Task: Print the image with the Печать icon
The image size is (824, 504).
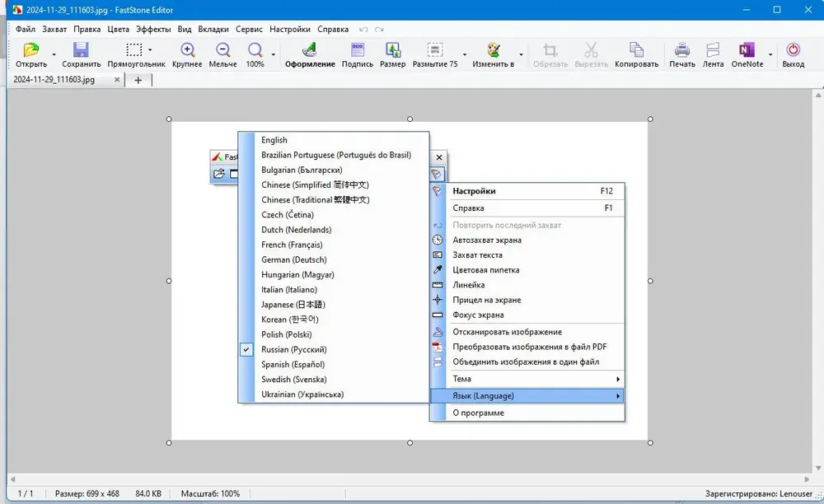Action: click(x=682, y=50)
